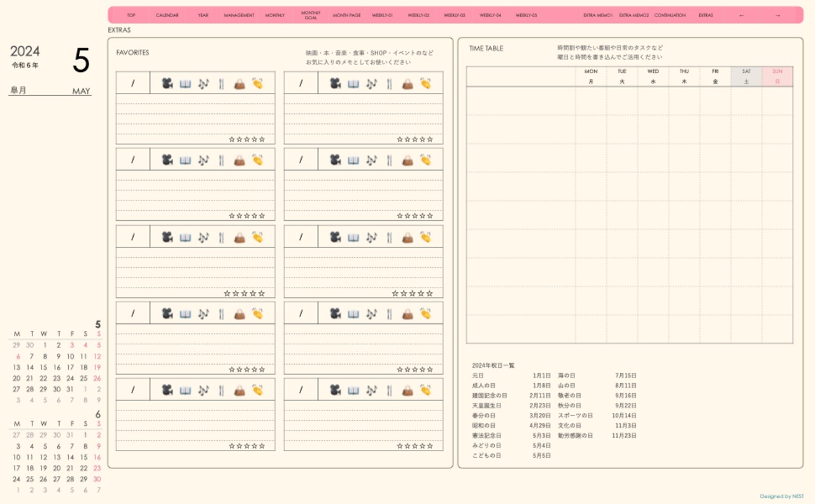
Task: Click the book icon in fourth-row left card
Action: 185,314
